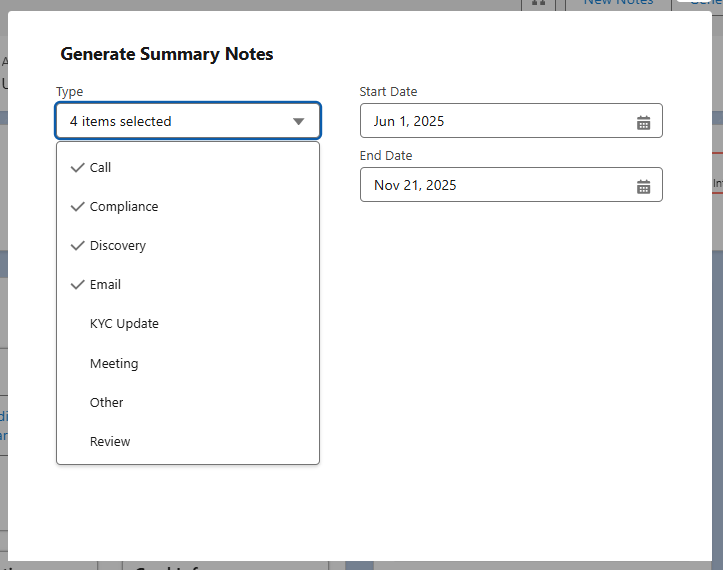Click the checkmark icon beside Call
723x570 pixels.
tap(77, 168)
